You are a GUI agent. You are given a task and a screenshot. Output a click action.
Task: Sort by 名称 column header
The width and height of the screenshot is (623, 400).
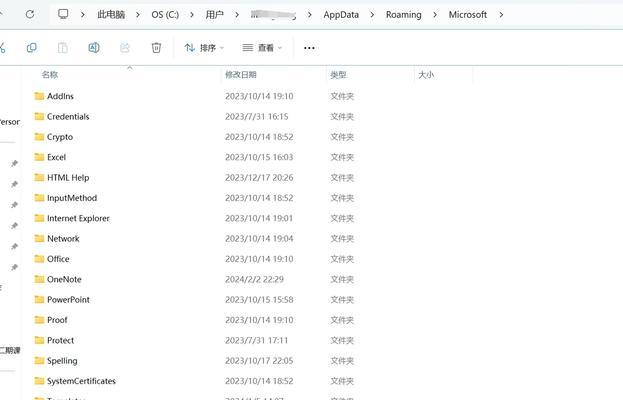(50, 75)
